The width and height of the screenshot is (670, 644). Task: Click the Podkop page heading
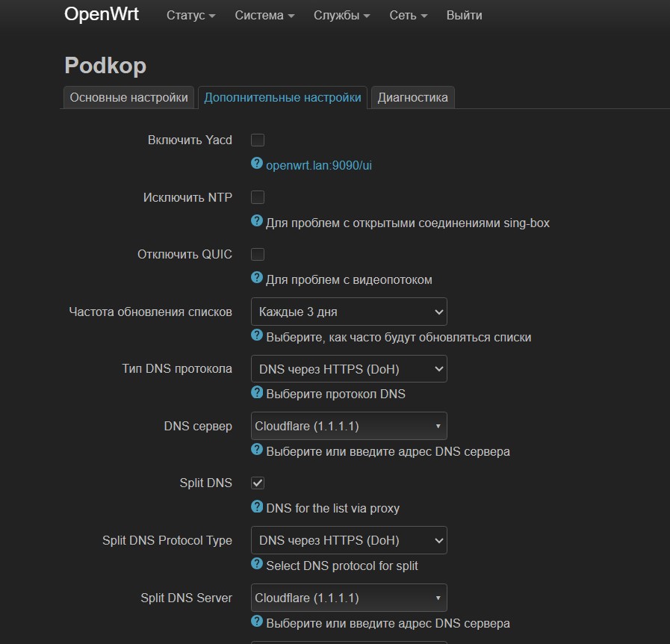[x=105, y=66]
